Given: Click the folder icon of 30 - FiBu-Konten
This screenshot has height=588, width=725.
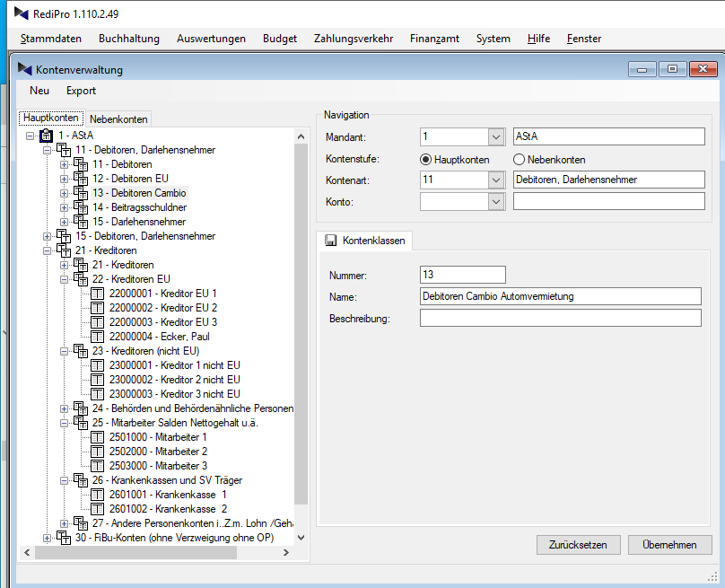Looking at the screenshot, I should pos(64,538).
